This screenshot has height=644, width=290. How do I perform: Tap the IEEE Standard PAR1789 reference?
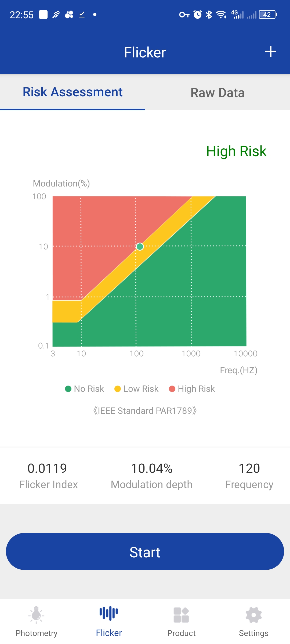pos(145,411)
